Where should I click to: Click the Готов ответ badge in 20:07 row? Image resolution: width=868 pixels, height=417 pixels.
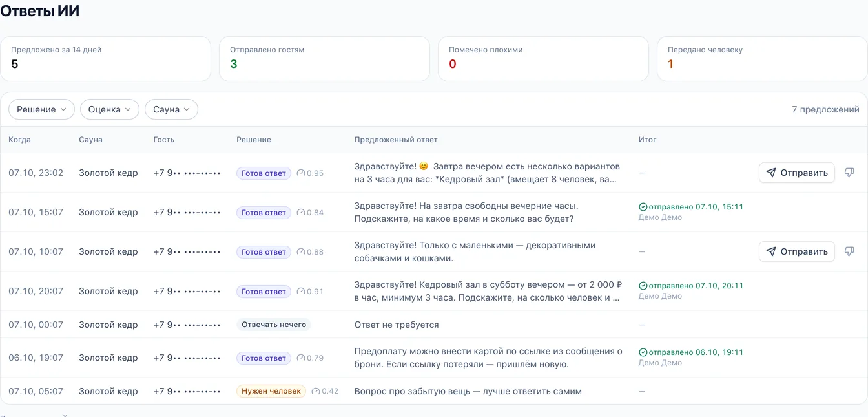tap(263, 292)
